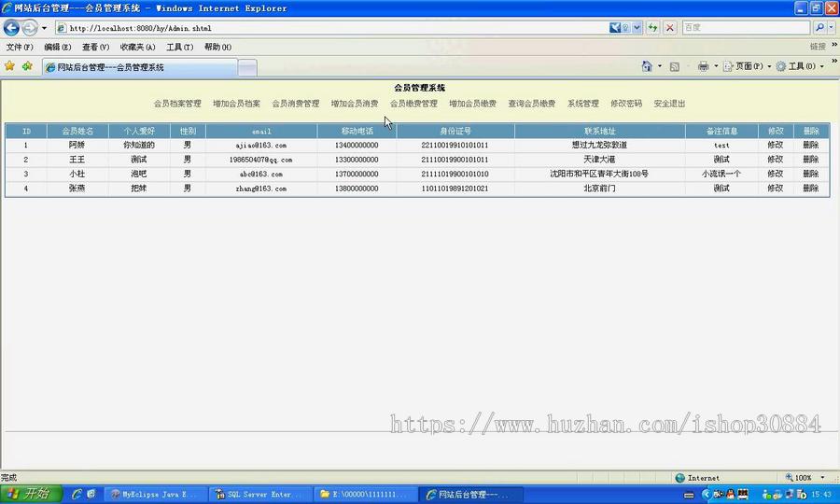Click the Refresh icon in address bar
Image resolution: width=840 pixels, height=504 pixels.
652,27
